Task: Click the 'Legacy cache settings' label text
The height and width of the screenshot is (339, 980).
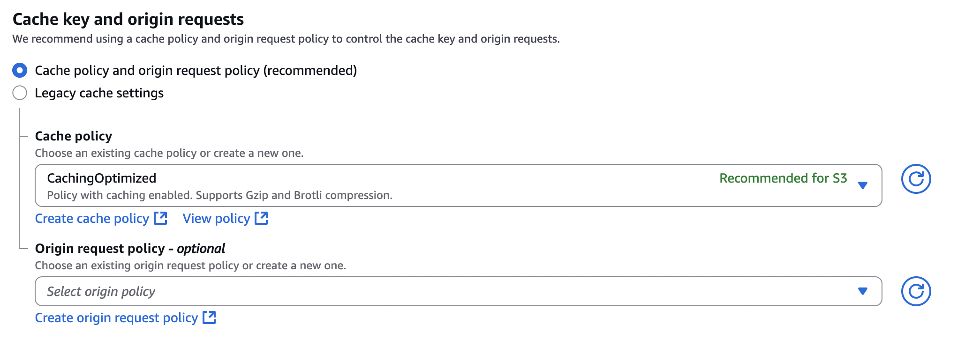Action: [x=99, y=93]
